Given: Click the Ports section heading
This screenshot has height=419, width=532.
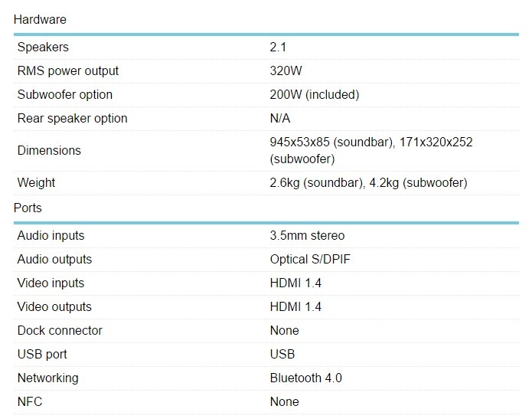Looking at the screenshot, I should [28, 208].
